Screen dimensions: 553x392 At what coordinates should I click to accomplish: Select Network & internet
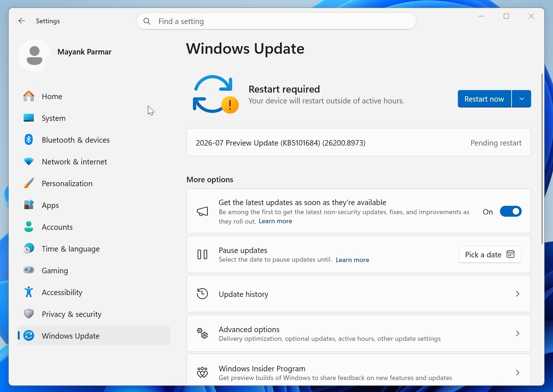(x=94, y=162)
